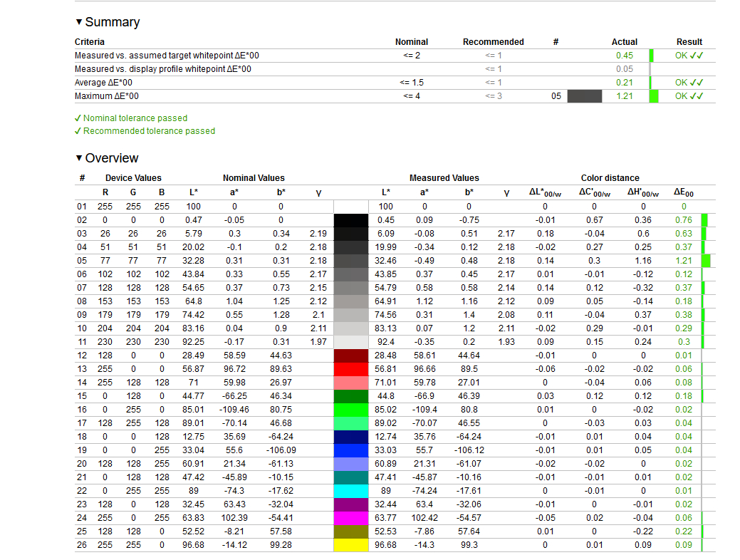Click the black color swatch in row 02

coord(350,220)
